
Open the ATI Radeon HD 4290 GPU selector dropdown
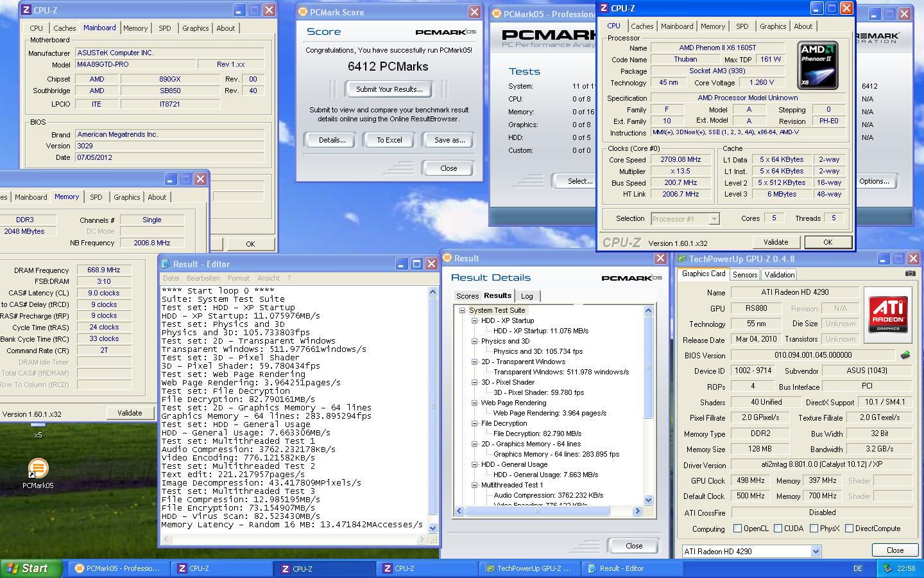point(815,551)
